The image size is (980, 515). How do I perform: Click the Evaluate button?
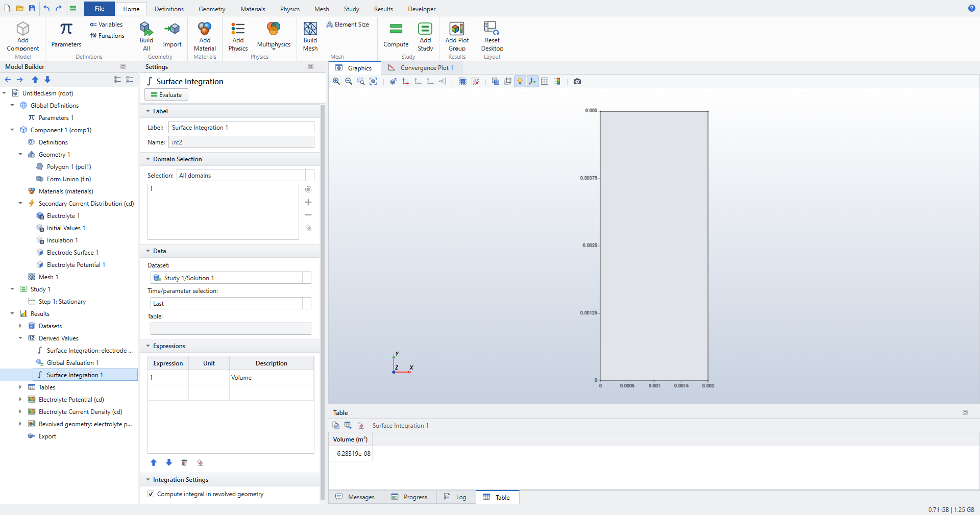[x=166, y=94]
